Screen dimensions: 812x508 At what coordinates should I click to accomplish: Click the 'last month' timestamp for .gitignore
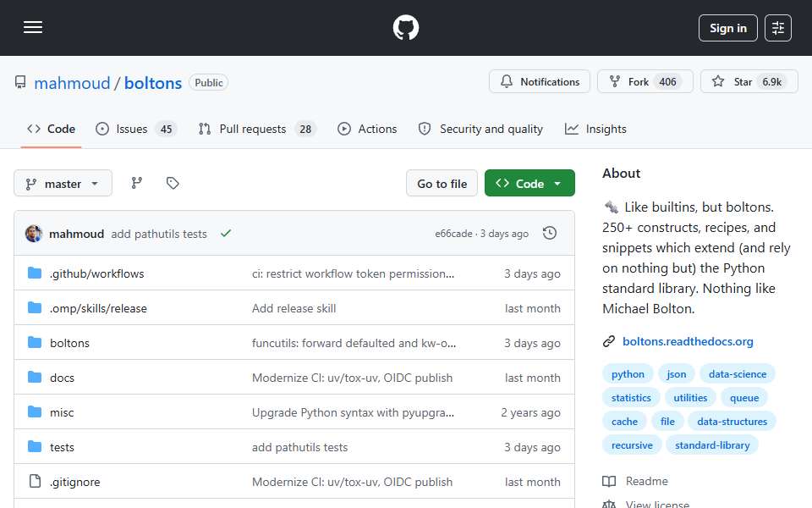tap(532, 482)
